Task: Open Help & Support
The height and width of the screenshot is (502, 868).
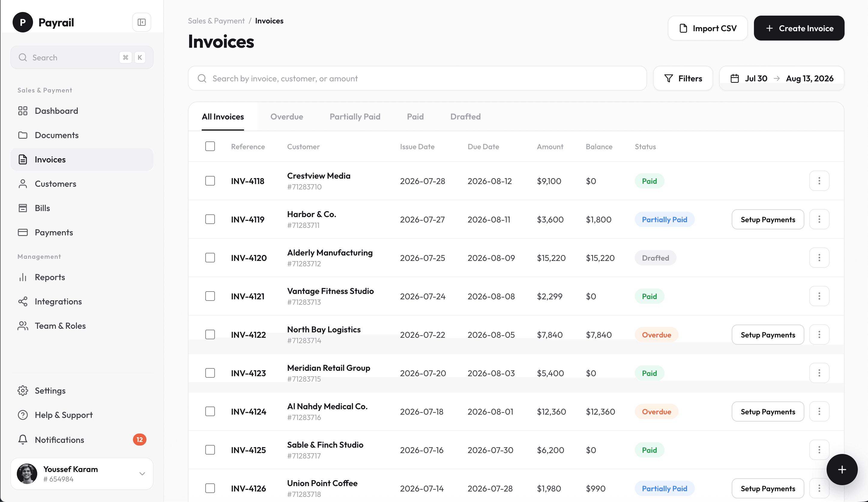Action: click(x=82, y=415)
